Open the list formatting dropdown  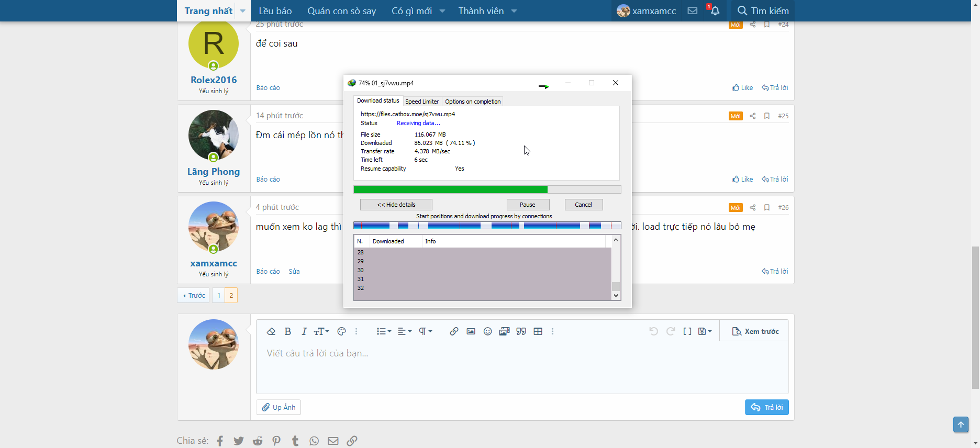(384, 331)
